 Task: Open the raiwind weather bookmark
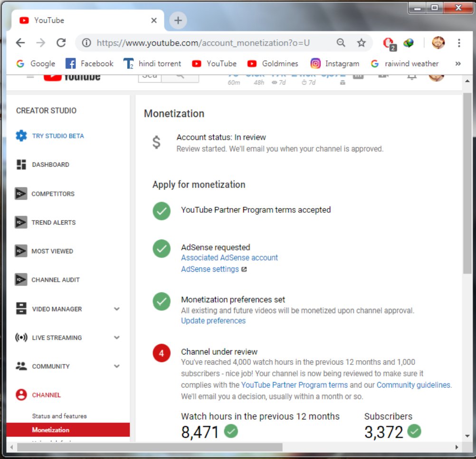(405, 64)
